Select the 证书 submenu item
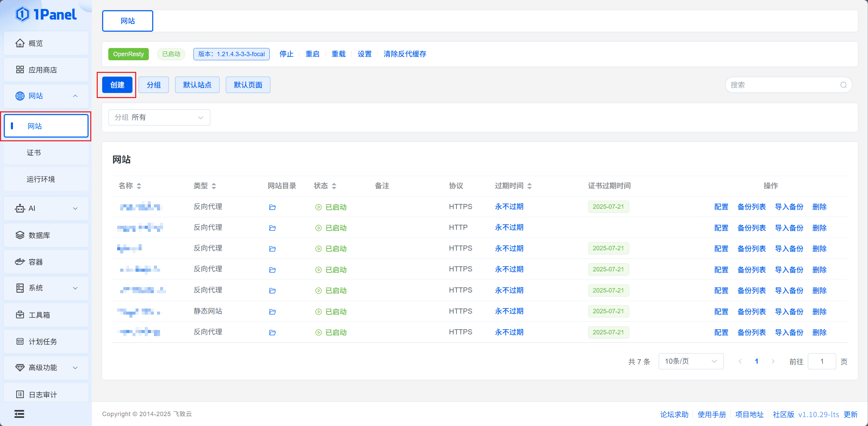The height and width of the screenshot is (426, 868). coord(46,153)
